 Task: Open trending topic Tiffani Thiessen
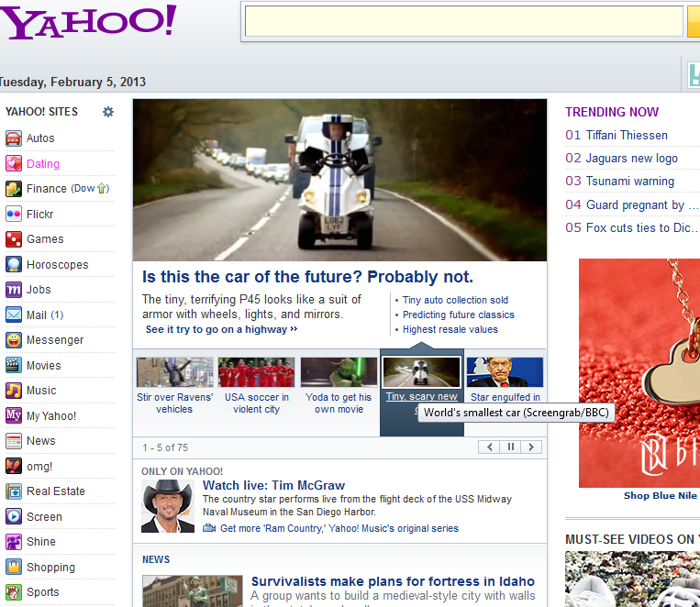(x=627, y=135)
